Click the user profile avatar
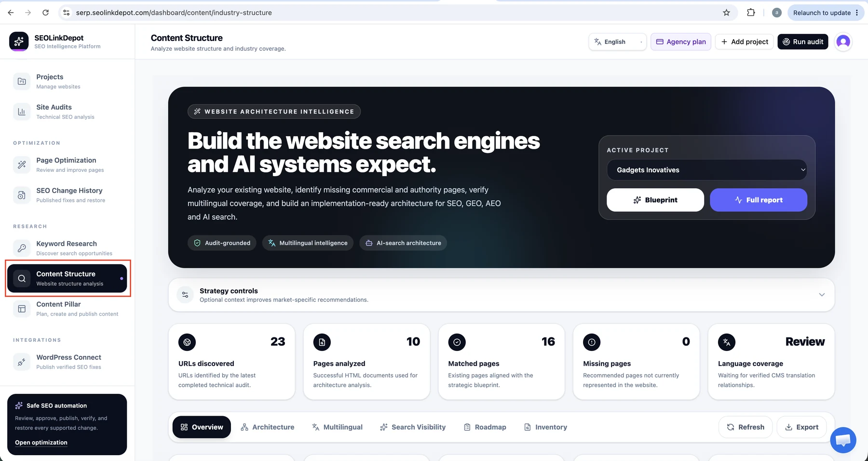Screen dimensions: 868x461 tap(843, 42)
